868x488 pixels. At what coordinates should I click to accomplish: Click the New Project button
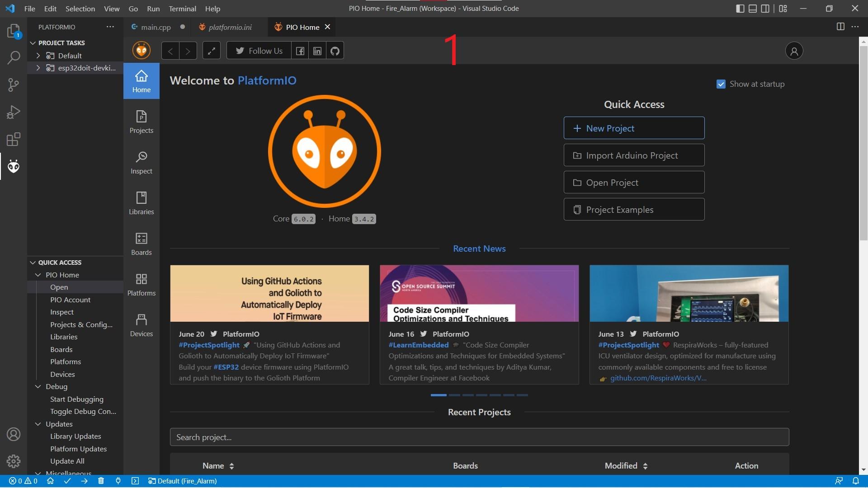(634, 128)
